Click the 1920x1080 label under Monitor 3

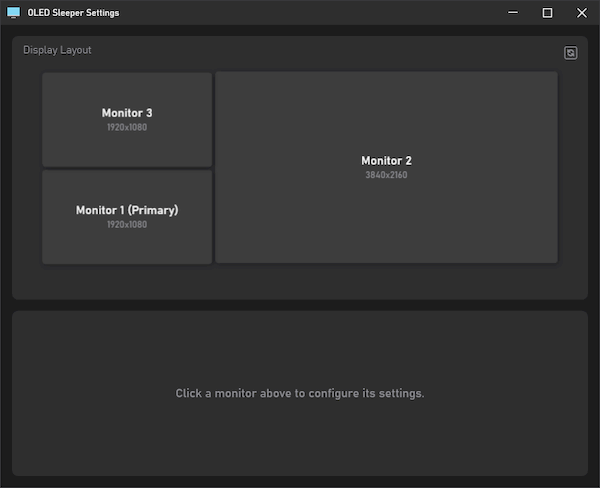click(127, 127)
